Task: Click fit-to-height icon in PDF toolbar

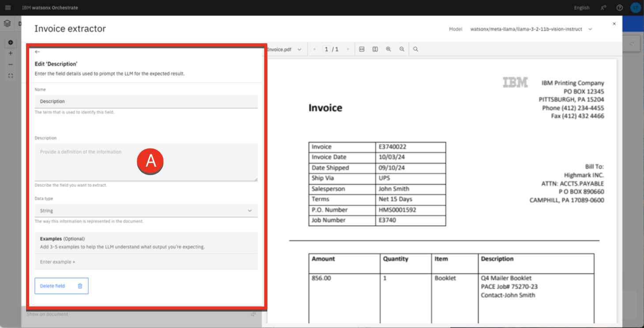Action: click(375, 49)
